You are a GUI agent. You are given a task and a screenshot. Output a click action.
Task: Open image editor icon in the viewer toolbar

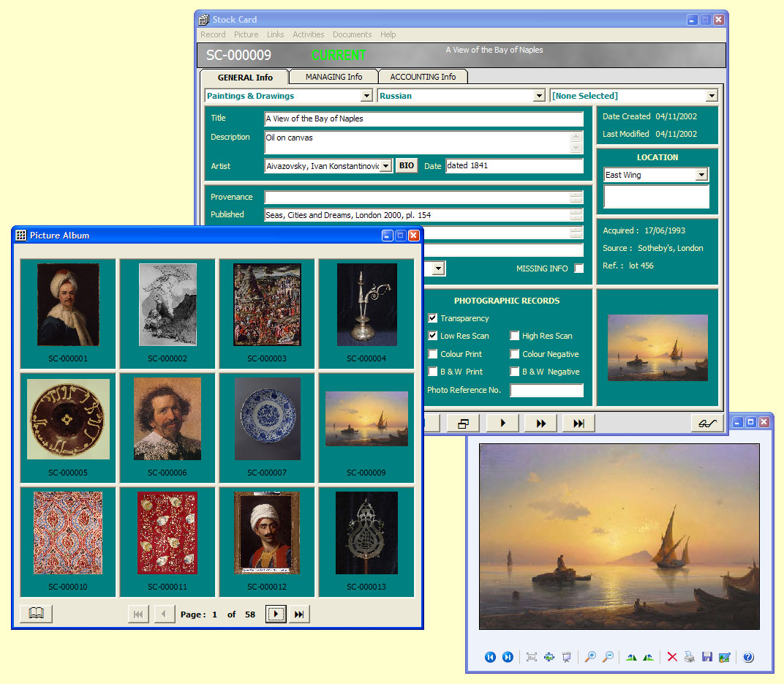[725, 657]
